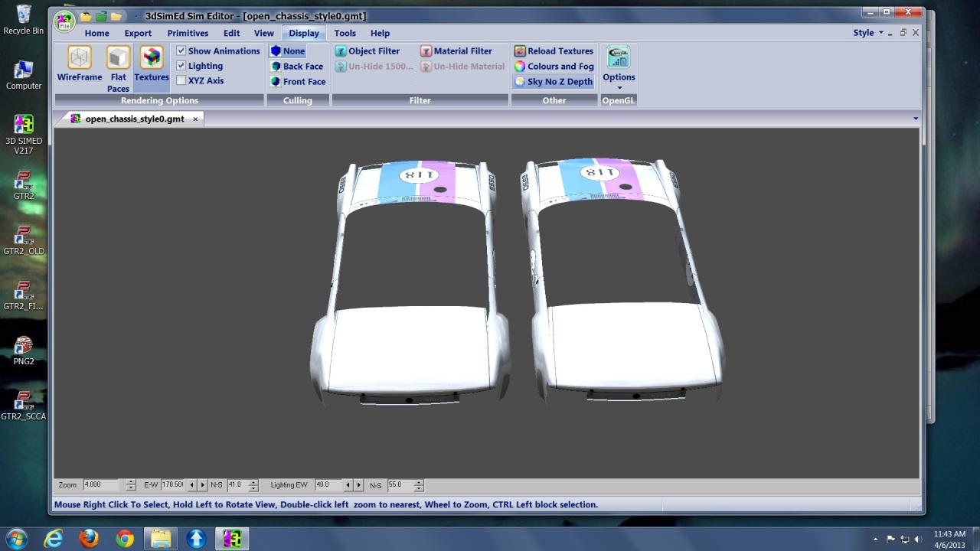Click the first open-folder quick access icon

tap(86, 16)
